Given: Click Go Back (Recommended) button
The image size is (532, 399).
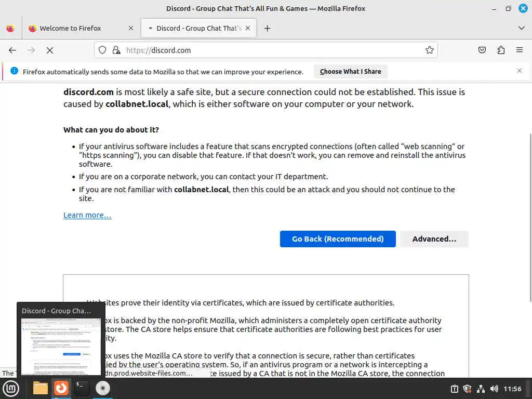Looking at the screenshot, I should [x=338, y=239].
